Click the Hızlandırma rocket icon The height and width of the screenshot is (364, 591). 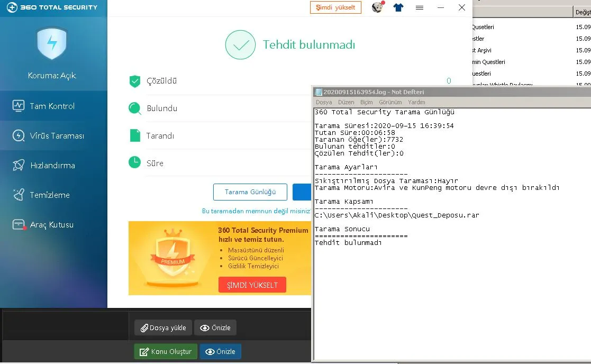18,165
